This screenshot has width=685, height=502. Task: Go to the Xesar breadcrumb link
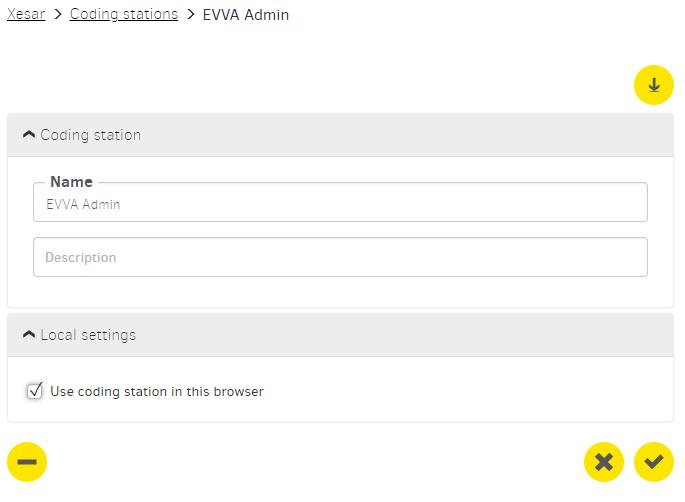(26, 14)
